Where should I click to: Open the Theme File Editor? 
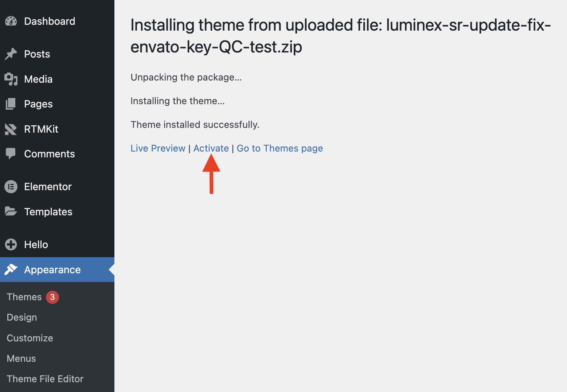point(45,379)
